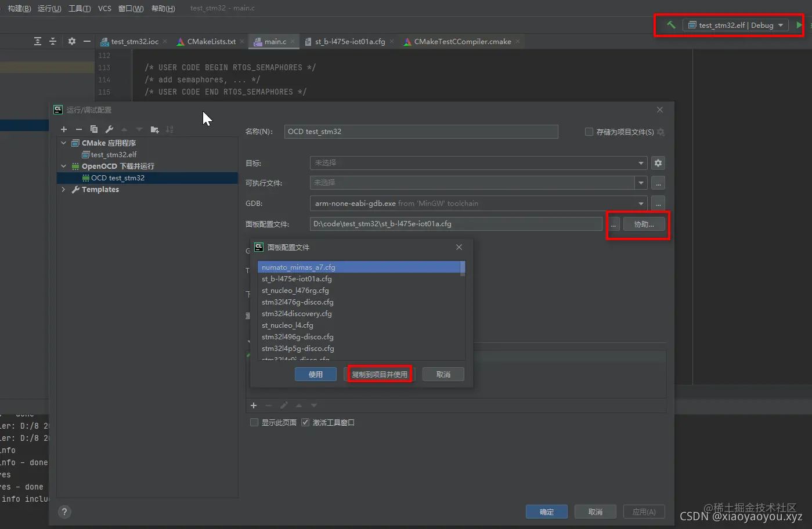Close the 面板配置文件 popup dialog

[x=459, y=247]
